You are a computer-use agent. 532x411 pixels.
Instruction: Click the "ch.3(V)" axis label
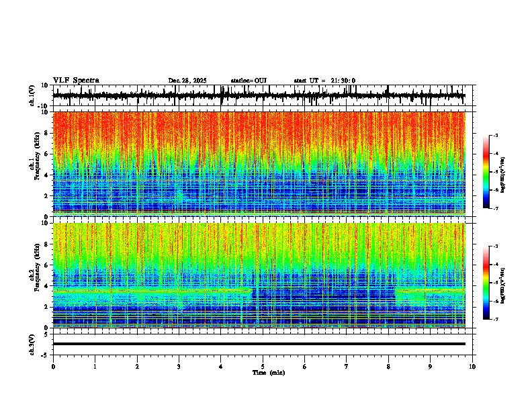pyautogui.click(x=32, y=345)
